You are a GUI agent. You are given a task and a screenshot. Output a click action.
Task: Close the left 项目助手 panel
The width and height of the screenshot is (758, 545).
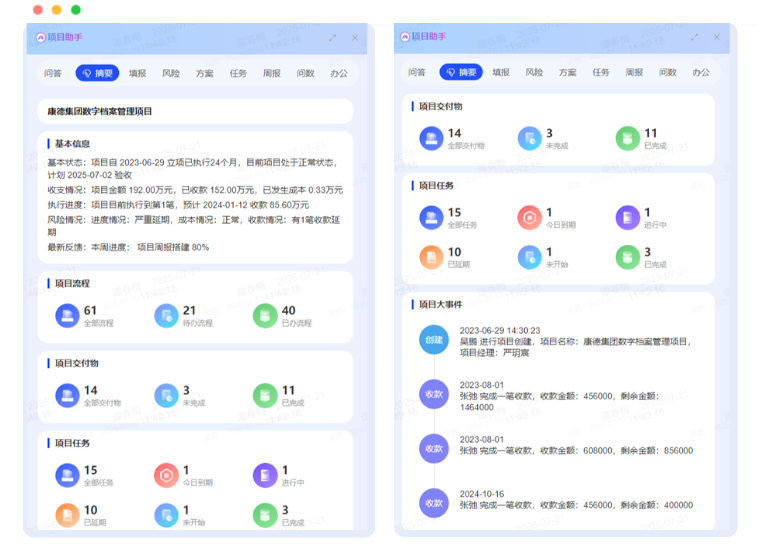(355, 38)
